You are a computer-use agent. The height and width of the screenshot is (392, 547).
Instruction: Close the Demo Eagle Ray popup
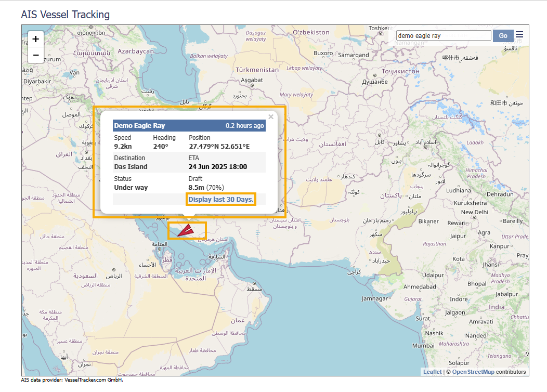click(270, 117)
